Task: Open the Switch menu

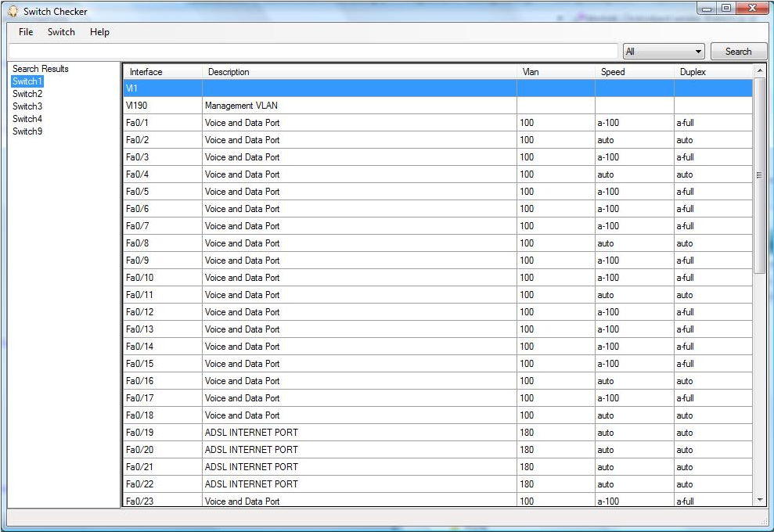Action: pyautogui.click(x=61, y=32)
